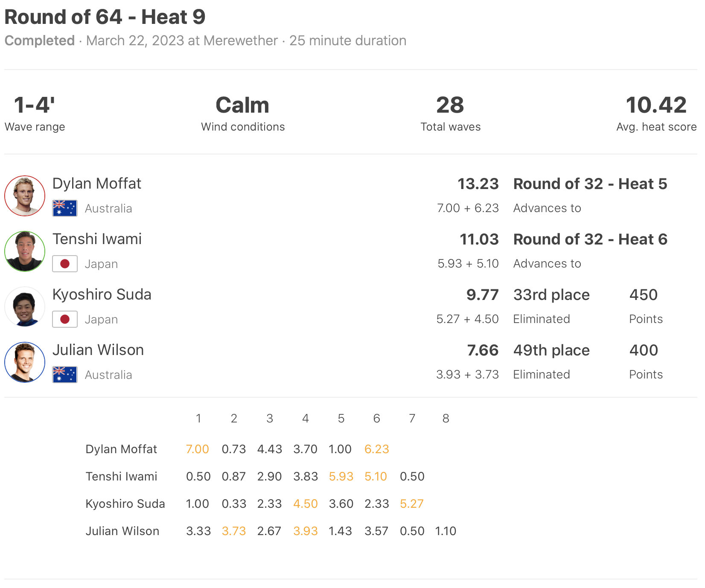Select Kyoshiro Suda's name in results list
The height and width of the screenshot is (588, 705).
pyautogui.click(x=102, y=294)
